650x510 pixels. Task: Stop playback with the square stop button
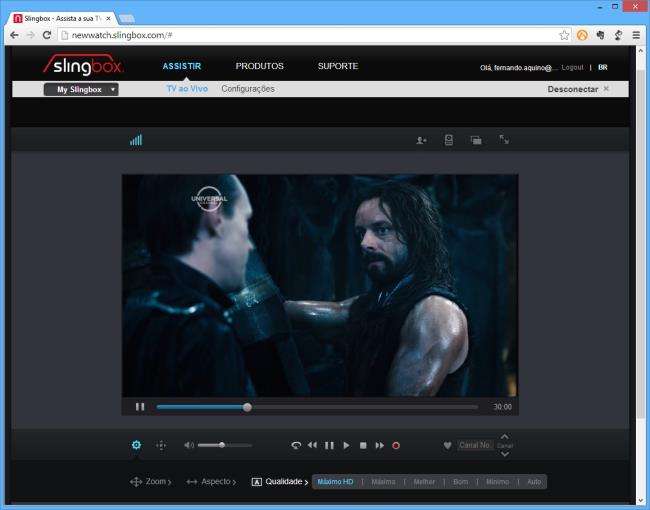[363, 445]
